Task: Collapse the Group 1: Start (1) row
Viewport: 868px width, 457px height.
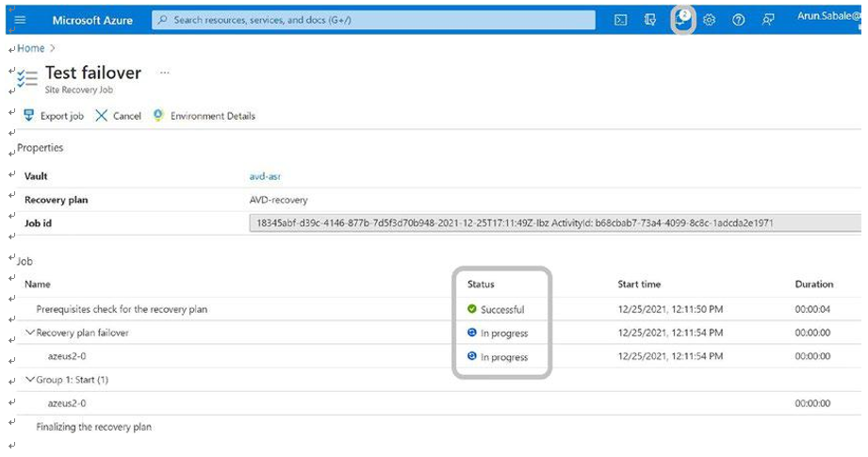Action: coord(30,380)
